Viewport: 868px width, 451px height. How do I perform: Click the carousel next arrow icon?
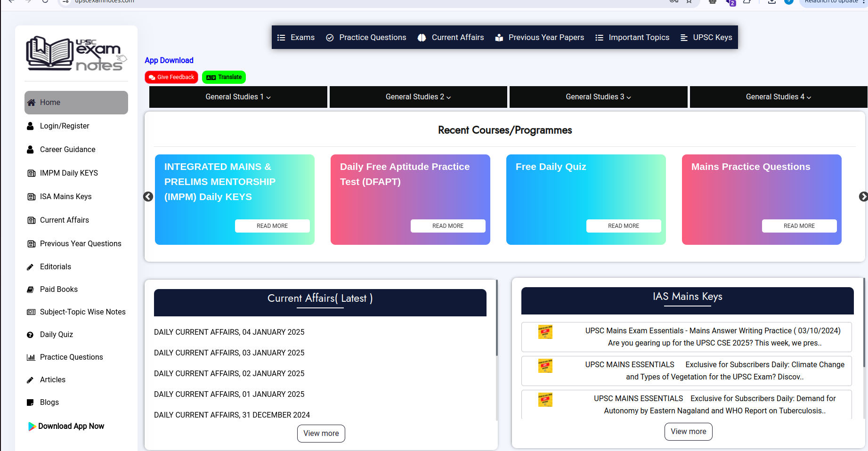[x=863, y=197]
